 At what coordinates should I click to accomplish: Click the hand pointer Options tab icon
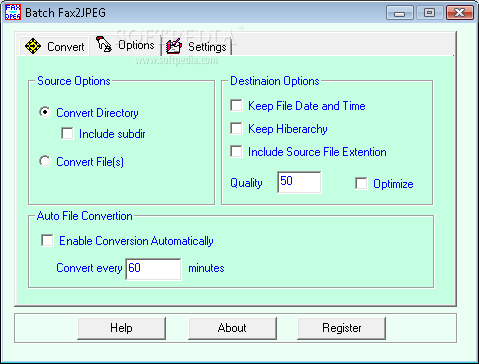104,44
